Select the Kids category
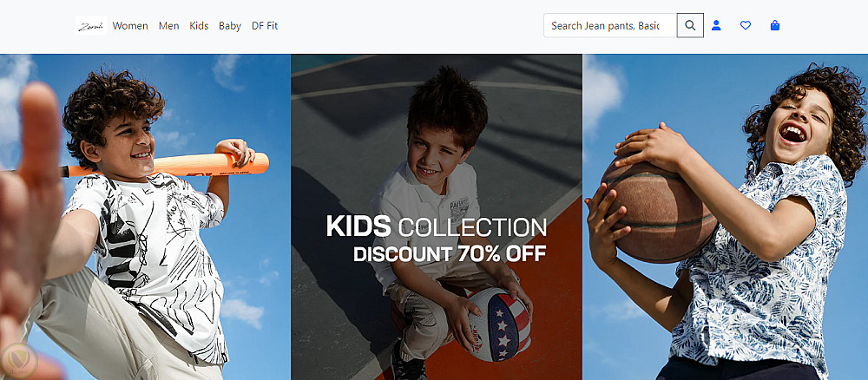The image size is (868, 380). coord(199,25)
